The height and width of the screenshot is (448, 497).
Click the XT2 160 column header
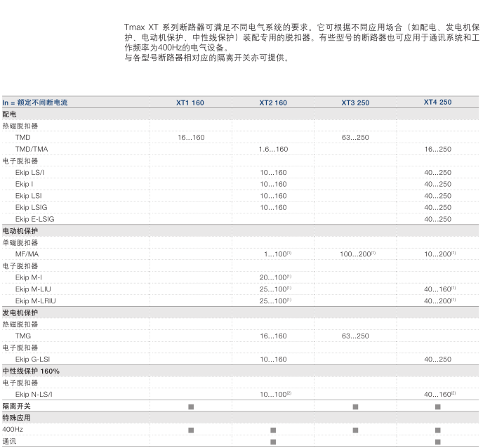(x=273, y=103)
